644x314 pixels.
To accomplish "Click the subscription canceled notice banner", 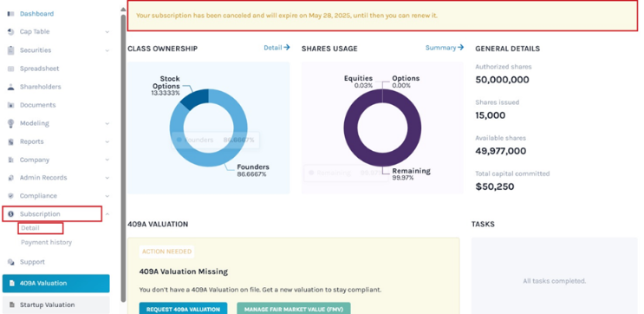I will (382, 16).
